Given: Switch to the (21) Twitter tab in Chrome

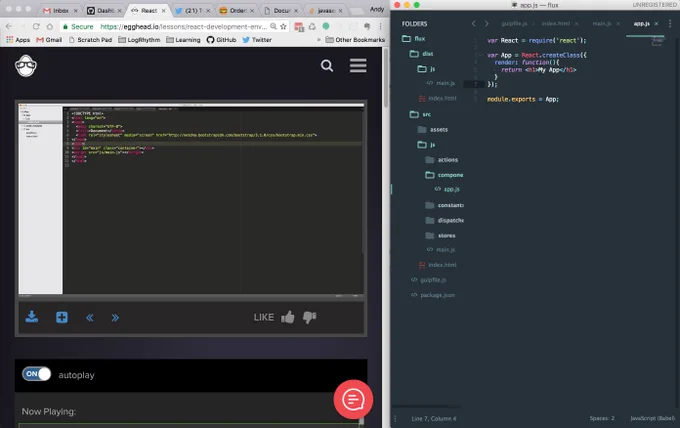Looking at the screenshot, I should point(193,10).
